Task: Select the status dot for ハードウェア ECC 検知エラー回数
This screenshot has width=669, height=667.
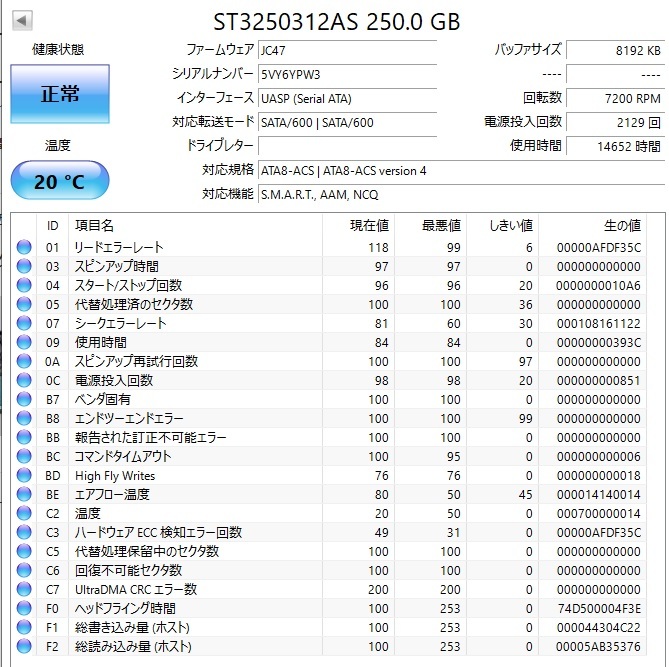Action: click(x=24, y=532)
